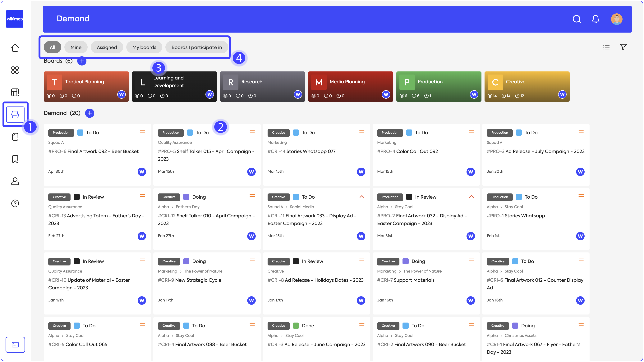Open the Demand boards icon in sidebar
This screenshot has width=644, height=362.
[15, 114]
